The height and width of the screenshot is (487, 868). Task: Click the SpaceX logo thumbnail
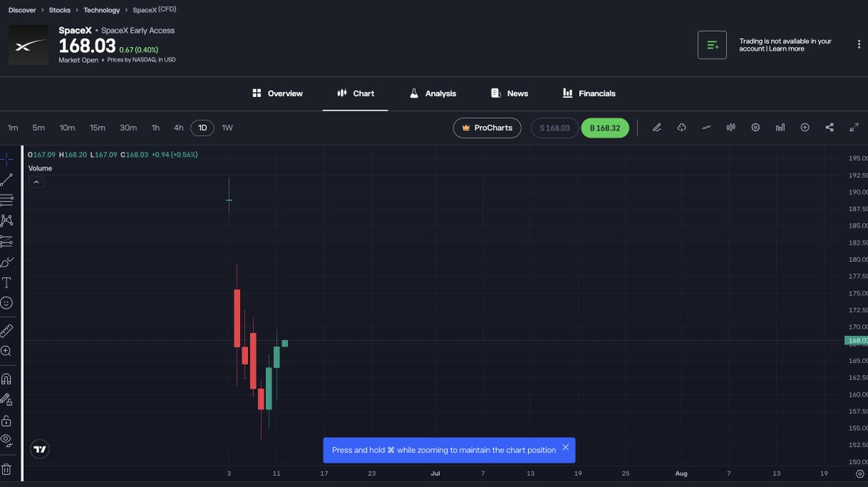pos(29,45)
